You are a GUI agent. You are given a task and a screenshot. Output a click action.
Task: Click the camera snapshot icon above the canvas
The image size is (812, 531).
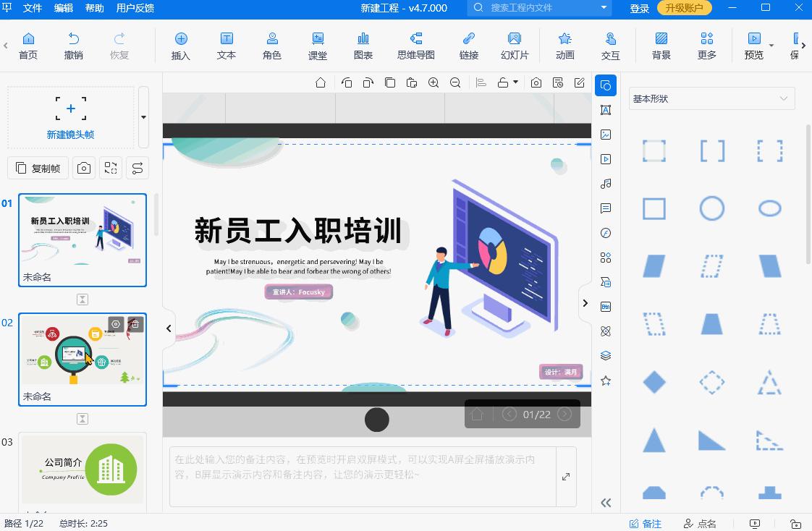click(x=536, y=82)
